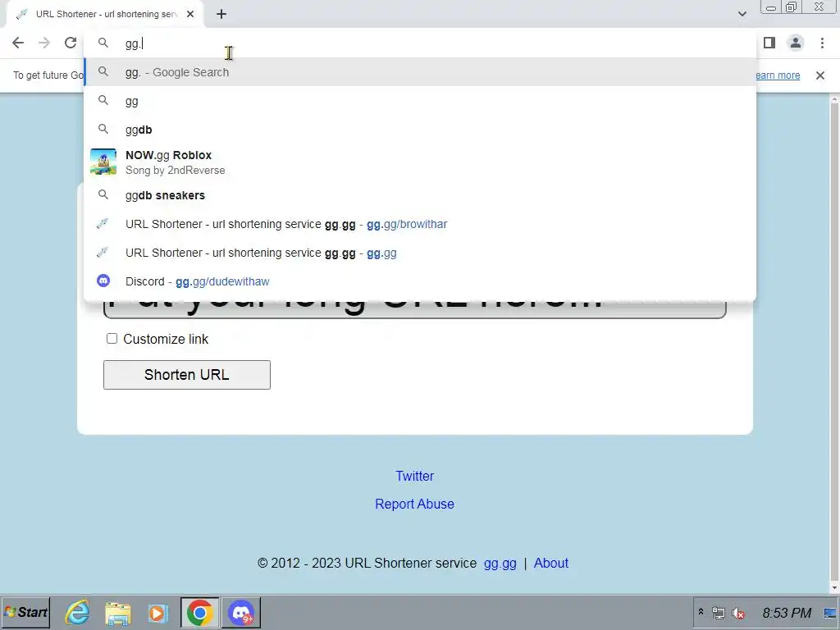Select the 'gg. - Google Search' suggestion
The width and height of the screenshot is (840, 630).
[x=420, y=72]
